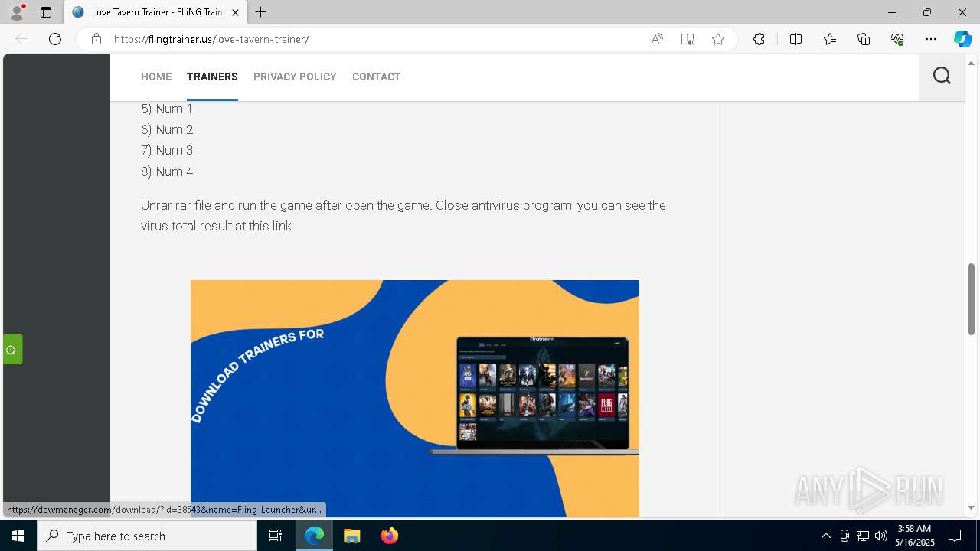980x551 pixels.
Task: Click the green side widget button
Action: click(x=12, y=350)
